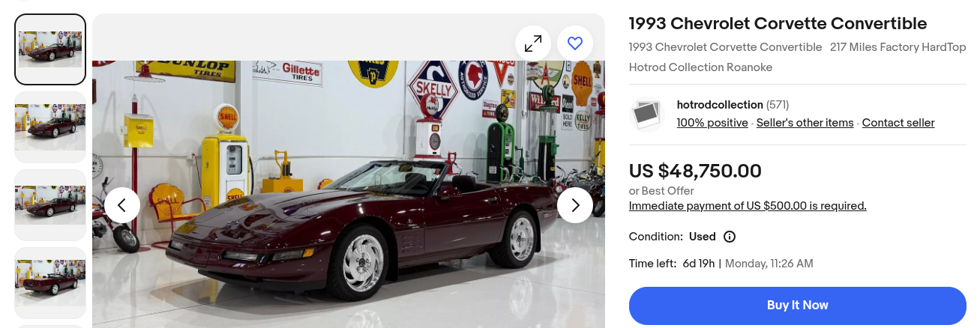
Task: Click the US $48,750.00 price text
Action: pos(695,171)
